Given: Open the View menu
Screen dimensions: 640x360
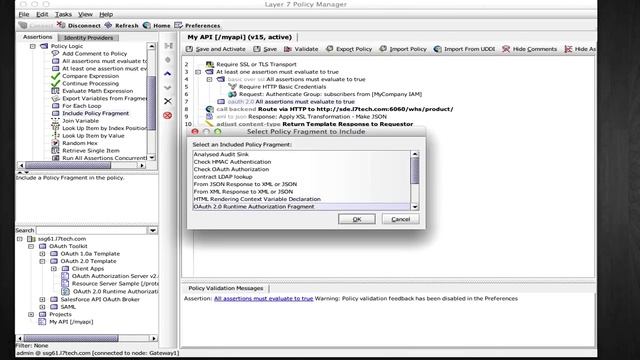Looking at the screenshot, I should 85,14.
